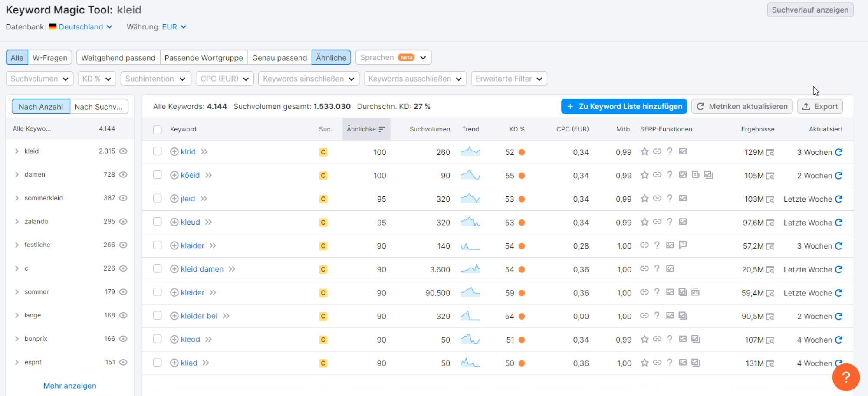Click the commercial intent badge for kleider
Image resolution: width=868 pixels, height=396 pixels.
323,292
